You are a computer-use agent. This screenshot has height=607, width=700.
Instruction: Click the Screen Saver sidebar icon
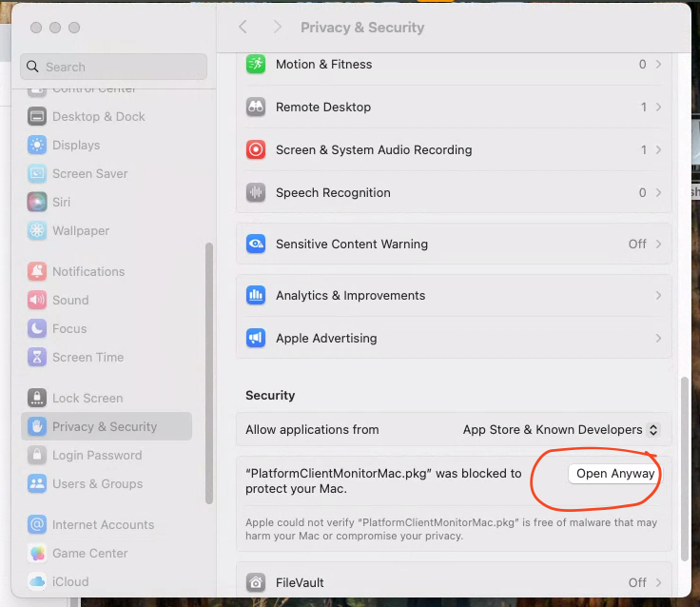click(37, 174)
